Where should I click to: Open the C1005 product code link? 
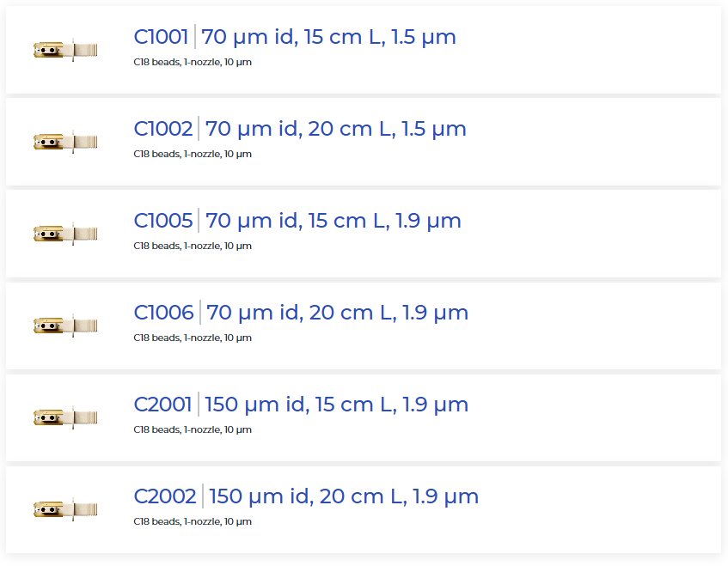pyautogui.click(x=163, y=221)
